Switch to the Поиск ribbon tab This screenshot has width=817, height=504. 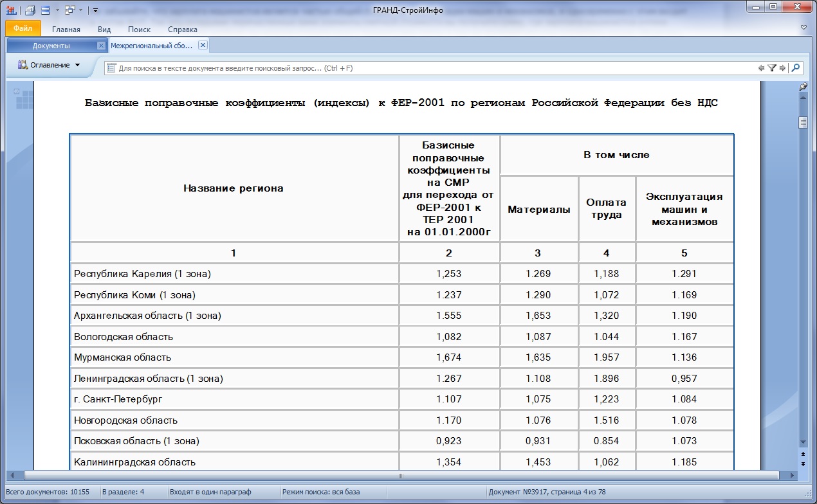139,30
